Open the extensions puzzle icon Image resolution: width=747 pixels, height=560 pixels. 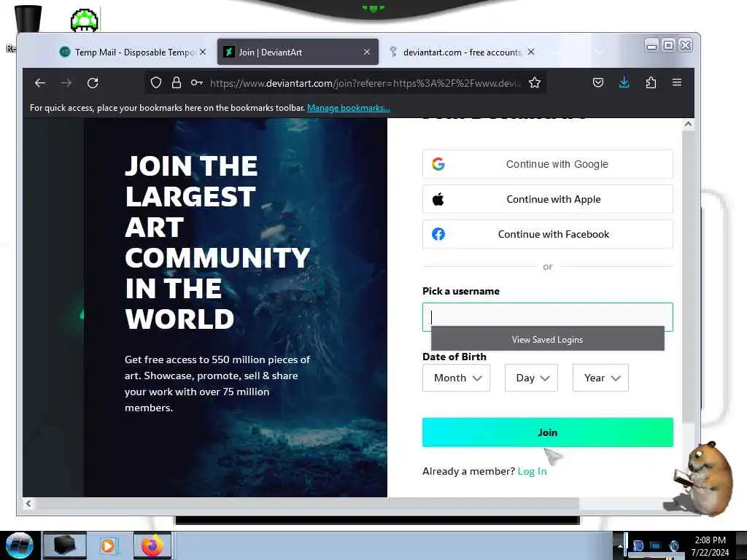click(651, 83)
